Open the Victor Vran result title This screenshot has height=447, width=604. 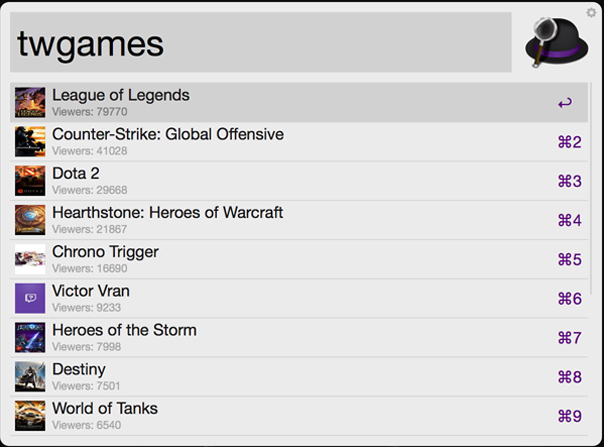tap(91, 291)
